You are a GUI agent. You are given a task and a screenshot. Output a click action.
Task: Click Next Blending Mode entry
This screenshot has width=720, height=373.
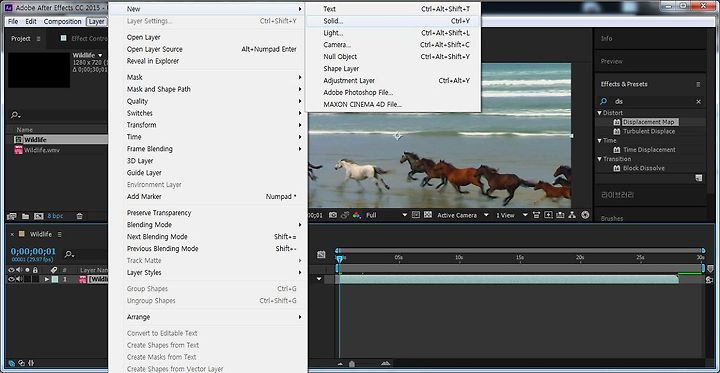tap(208, 237)
